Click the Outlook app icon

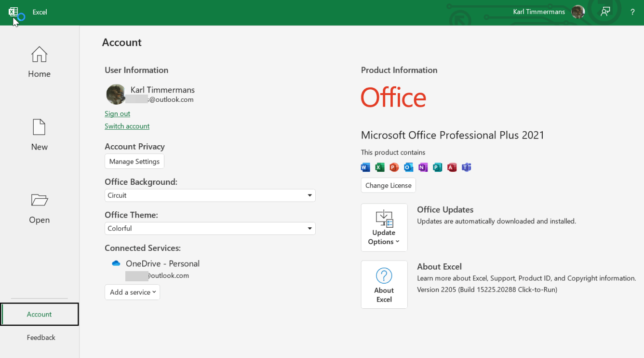pos(409,167)
